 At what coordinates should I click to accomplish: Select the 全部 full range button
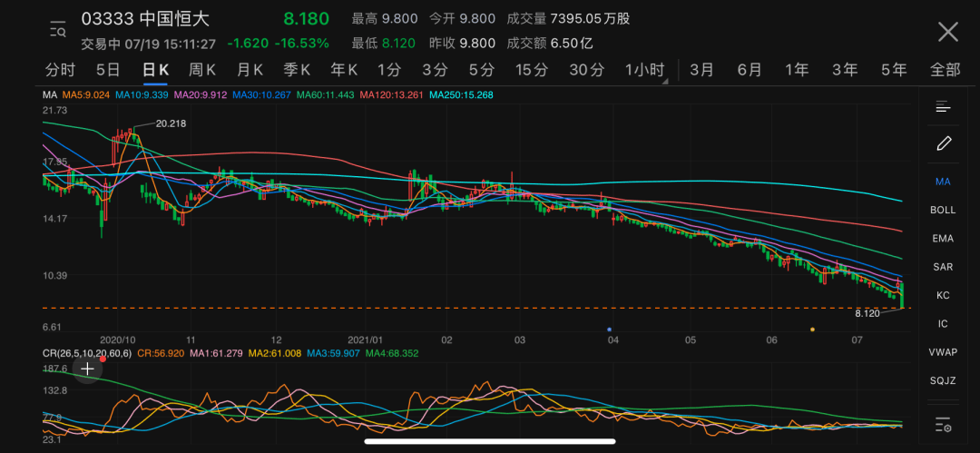[945, 70]
